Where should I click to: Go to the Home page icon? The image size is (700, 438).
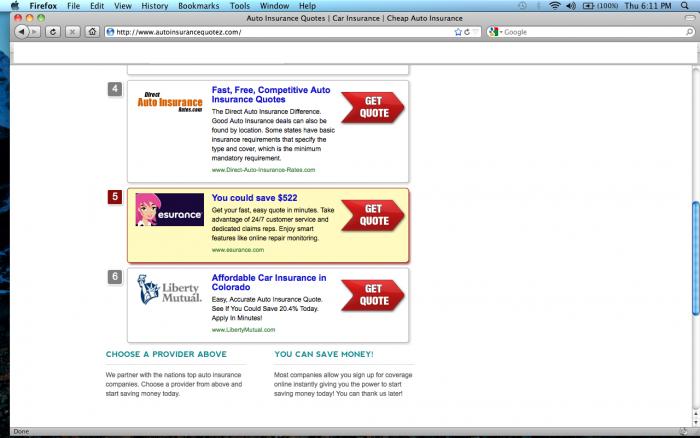92,32
